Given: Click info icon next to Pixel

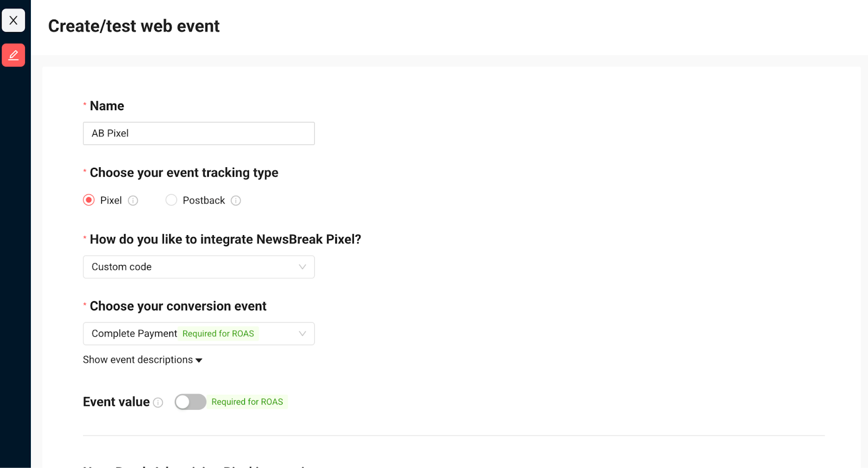Looking at the screenshot, I should tap(133, 200).
